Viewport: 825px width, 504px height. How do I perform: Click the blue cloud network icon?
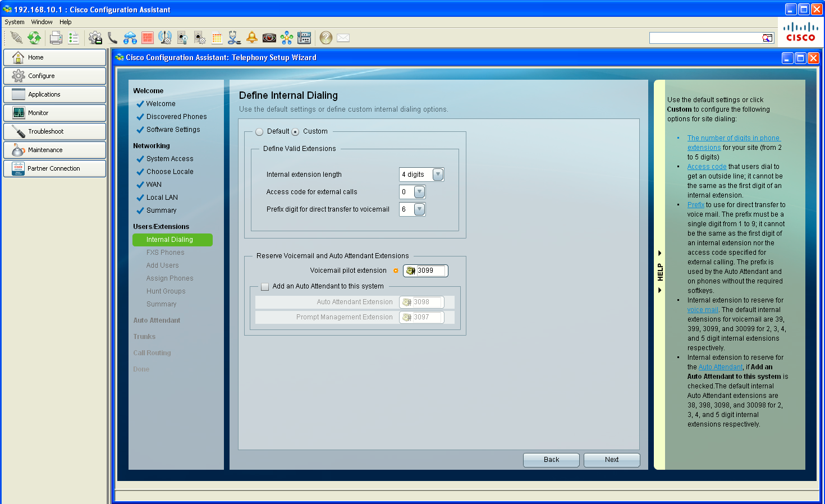tap(130, 38)
